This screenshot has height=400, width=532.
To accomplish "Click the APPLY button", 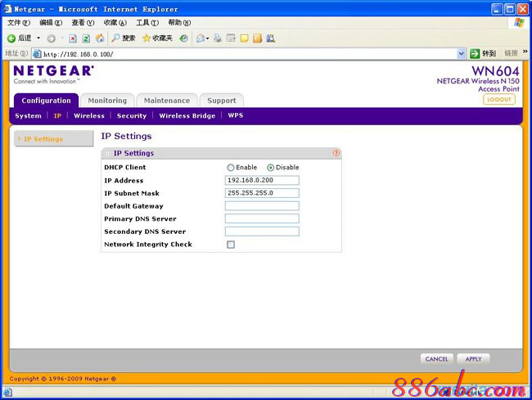I will click(x=473, y=359).
